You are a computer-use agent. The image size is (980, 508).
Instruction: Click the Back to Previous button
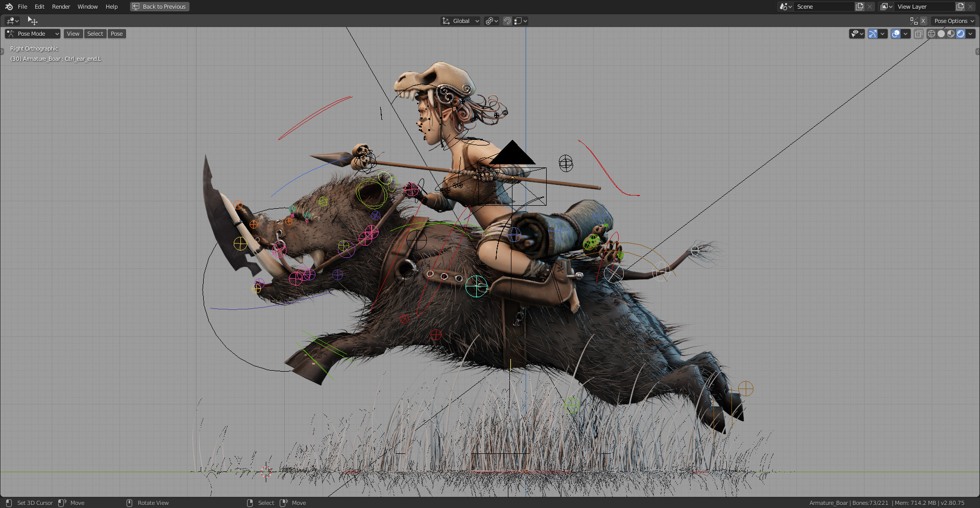coord(159,7)
